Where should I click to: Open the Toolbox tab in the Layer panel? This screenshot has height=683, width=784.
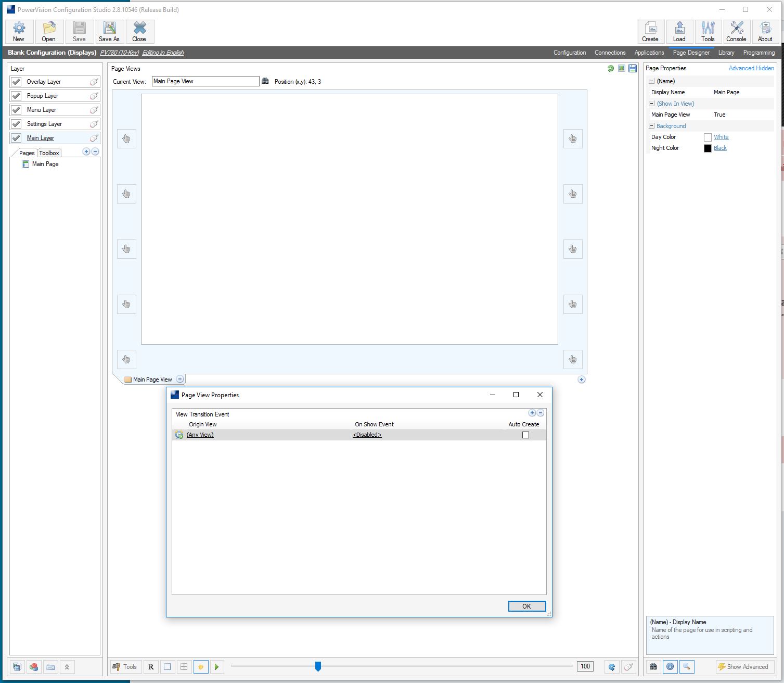(x=49, y=153)
